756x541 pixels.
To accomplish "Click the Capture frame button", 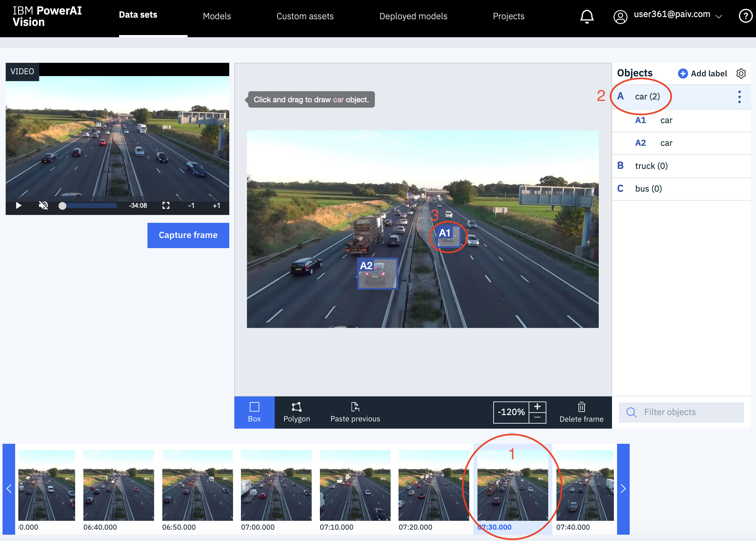I will pos(188,235).
